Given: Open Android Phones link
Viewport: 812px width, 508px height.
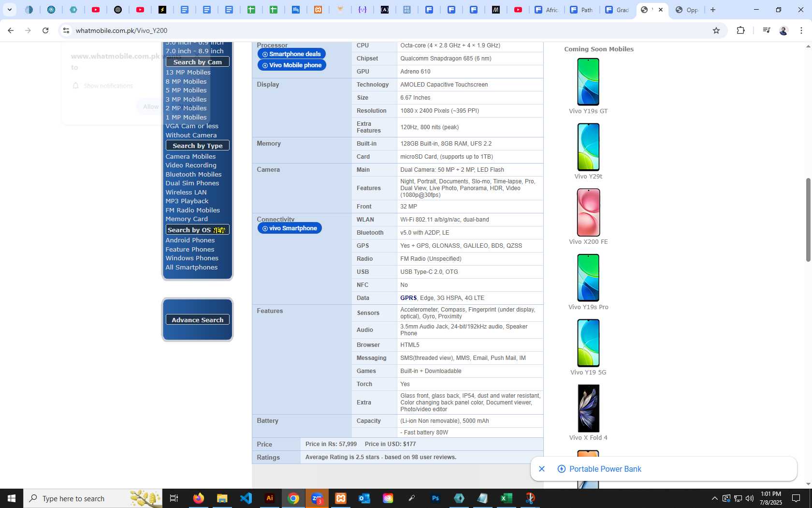Looking at the screenshot, I should (x=190, y=240).
